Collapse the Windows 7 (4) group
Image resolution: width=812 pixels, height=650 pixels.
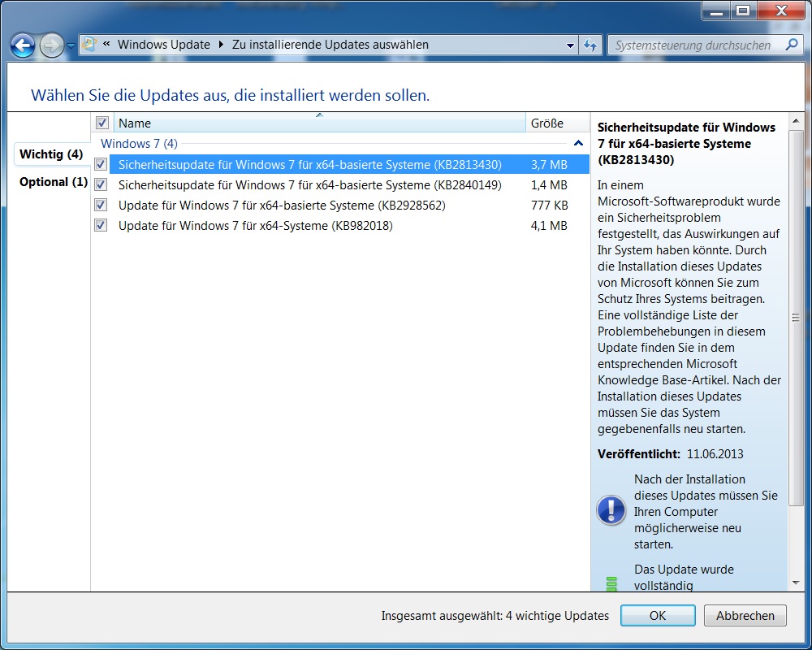578,143
